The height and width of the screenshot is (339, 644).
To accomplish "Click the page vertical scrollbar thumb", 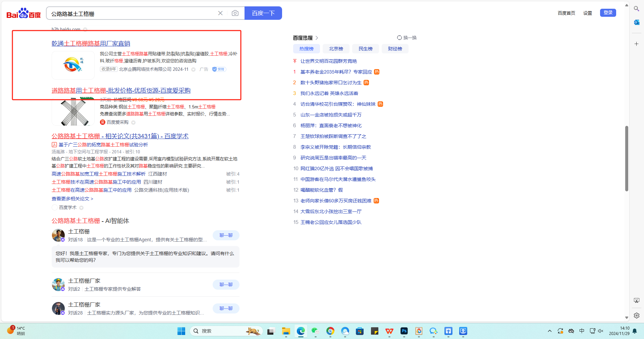I will 626,158.
